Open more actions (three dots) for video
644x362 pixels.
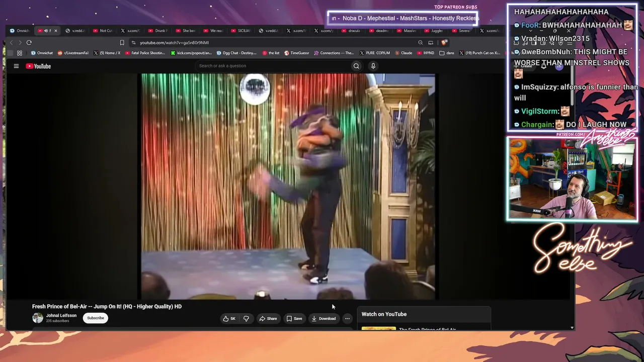coord(347,318)
